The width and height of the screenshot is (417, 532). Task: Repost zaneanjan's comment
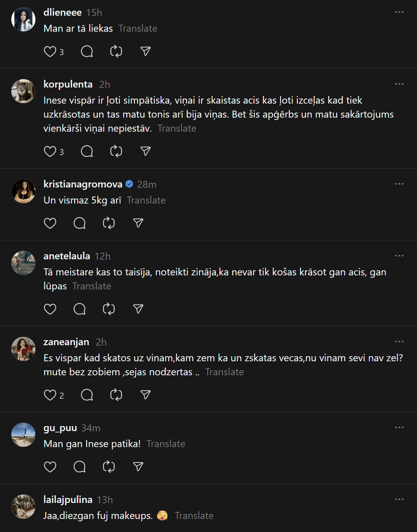click(x=116, y=395)
